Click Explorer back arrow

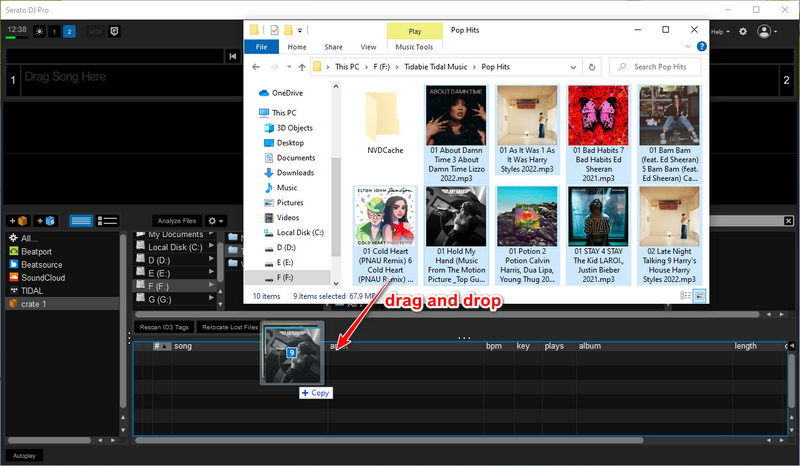click(256, 67)
